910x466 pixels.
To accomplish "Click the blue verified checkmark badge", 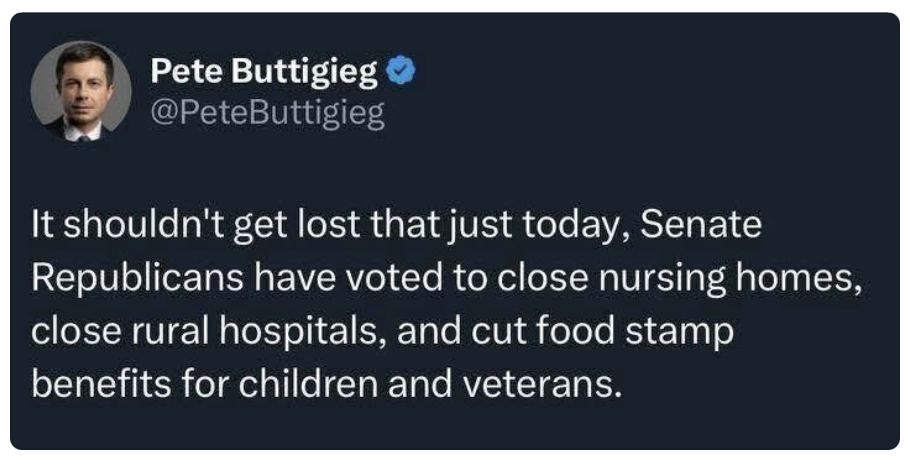I will tap(400, 72).
